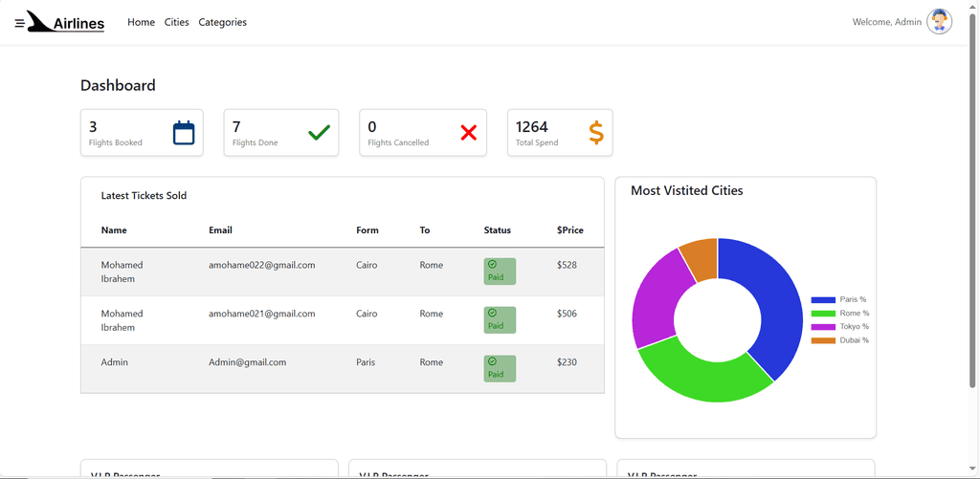Open the Home nav menu item
Image resolution: width=980 pixels, height=479 pixels.
pos(141,22)
